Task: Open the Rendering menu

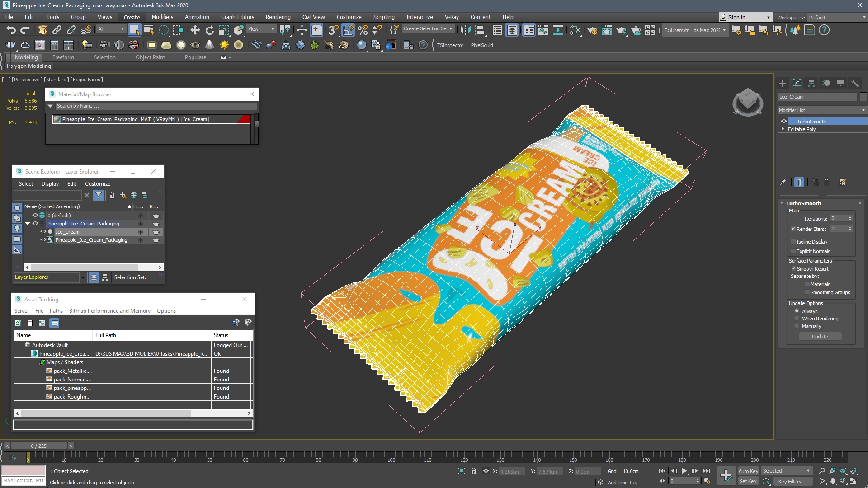Action: pyautogui.click(x=278, y=17)
